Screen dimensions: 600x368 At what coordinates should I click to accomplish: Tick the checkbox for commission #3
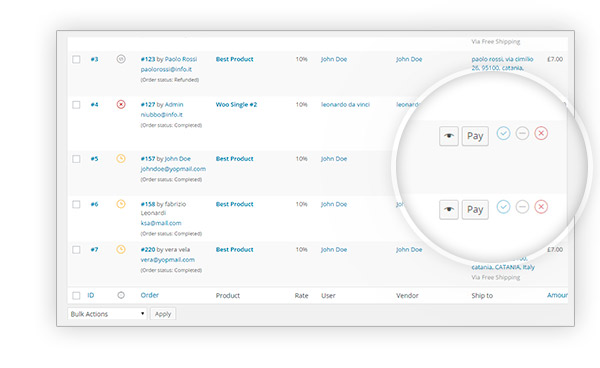76,59
